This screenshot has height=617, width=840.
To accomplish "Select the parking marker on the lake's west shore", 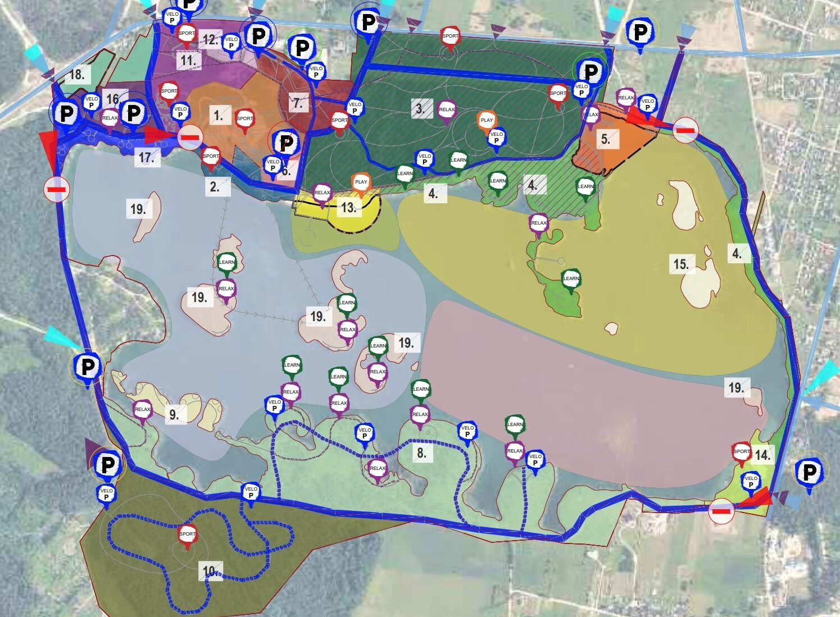I will (x=88, y=367).
